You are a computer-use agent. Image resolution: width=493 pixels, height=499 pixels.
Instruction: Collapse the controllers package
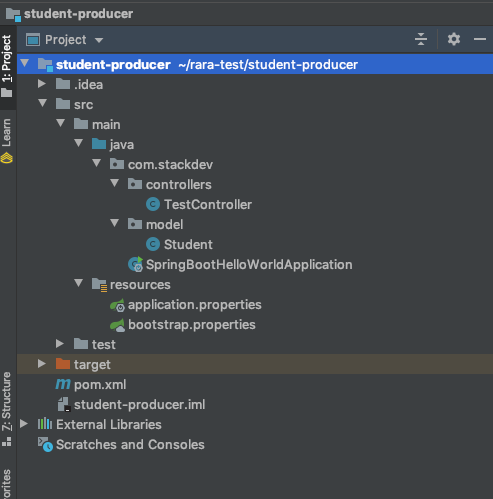coord(115,183)
